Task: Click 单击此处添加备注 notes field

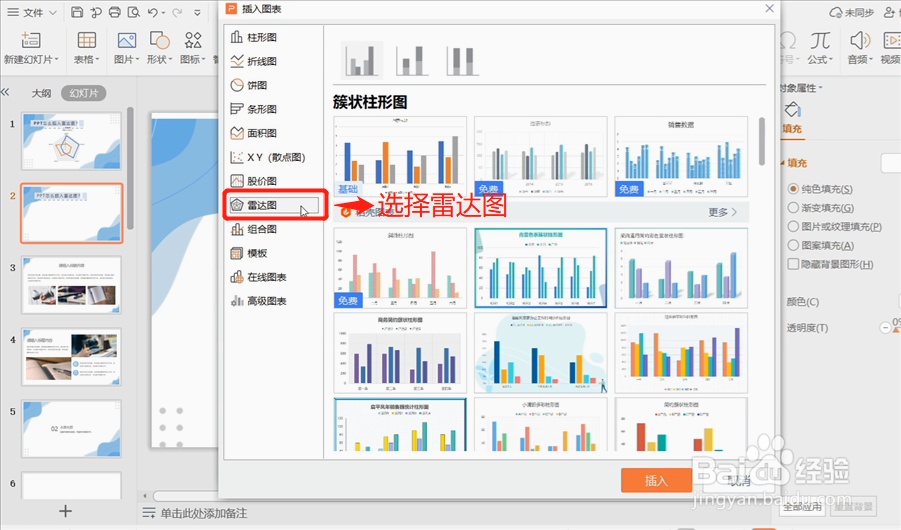Action: (x=203, y=513)
